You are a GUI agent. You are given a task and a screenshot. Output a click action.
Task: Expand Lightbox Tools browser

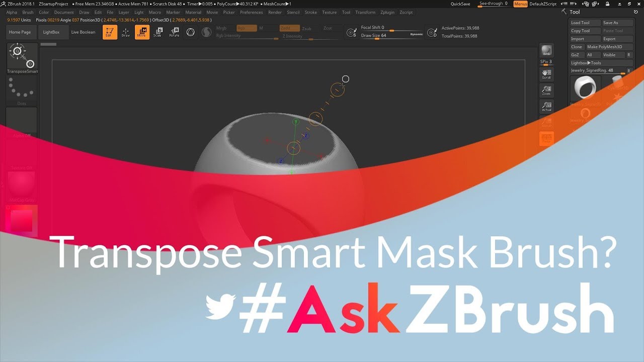[x=602, y=63]
